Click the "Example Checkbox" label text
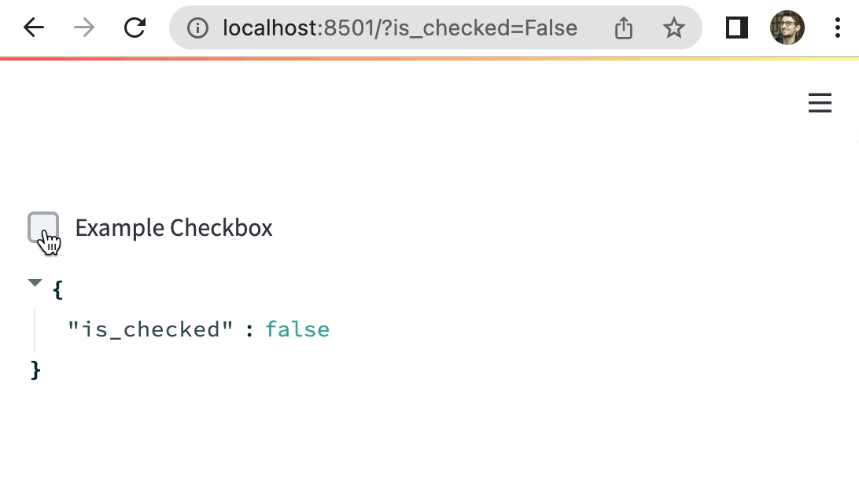 [x=174, y=228]
